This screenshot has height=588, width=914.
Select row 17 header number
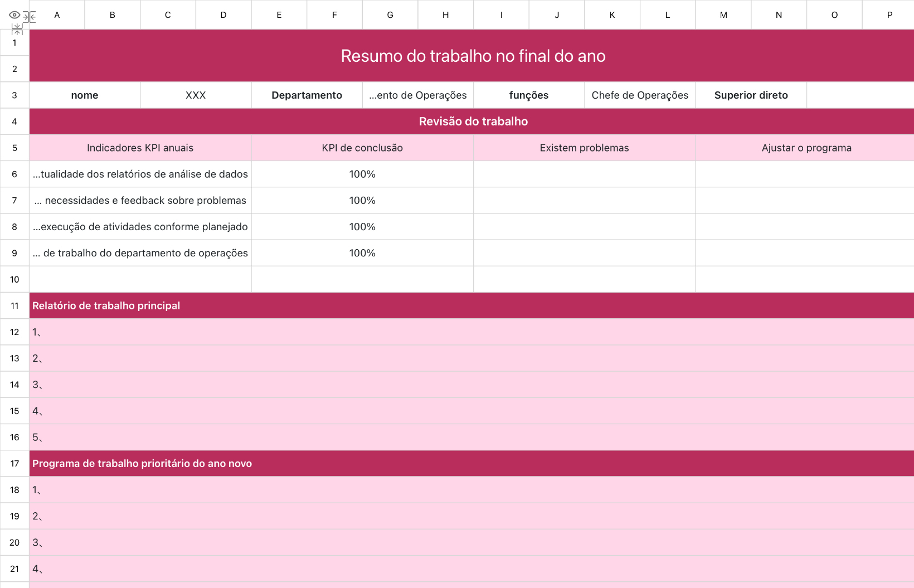[14, 464]
